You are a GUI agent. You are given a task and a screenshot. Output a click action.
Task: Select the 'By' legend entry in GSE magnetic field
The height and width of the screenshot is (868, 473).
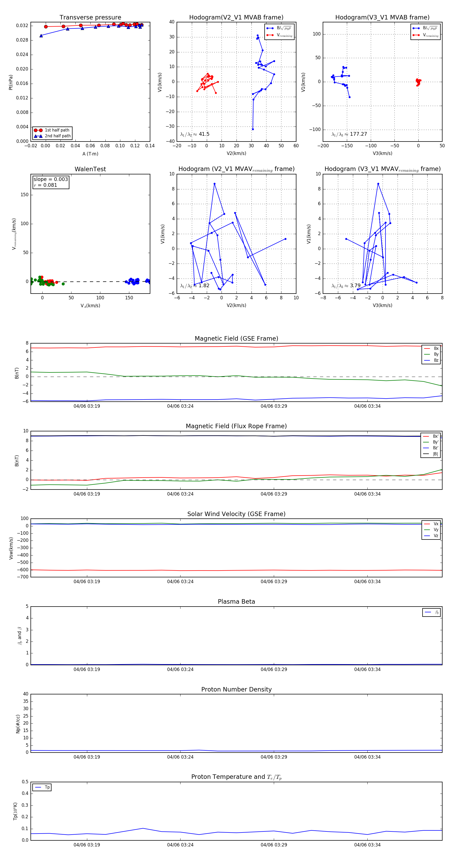coord(431,355)
